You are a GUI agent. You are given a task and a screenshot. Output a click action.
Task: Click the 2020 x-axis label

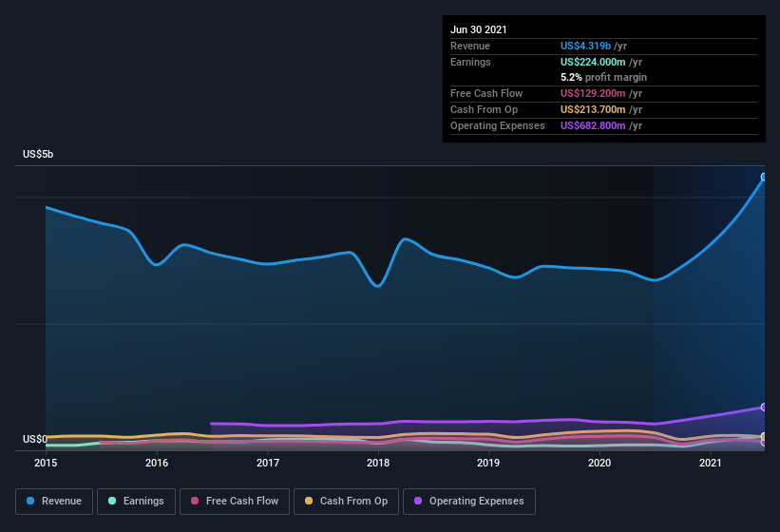click(x=599, y=463)
